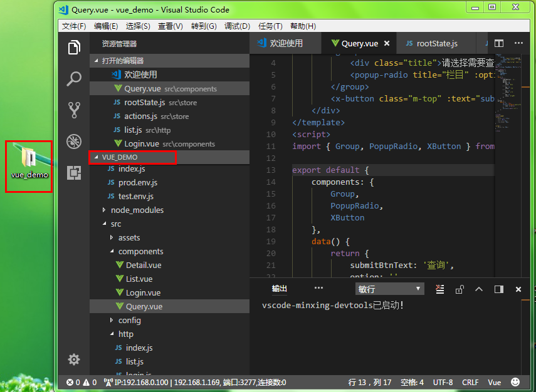Click cursor position 行 13, 列 17
This screenshot has height=392, width=536.
[369, 383]
